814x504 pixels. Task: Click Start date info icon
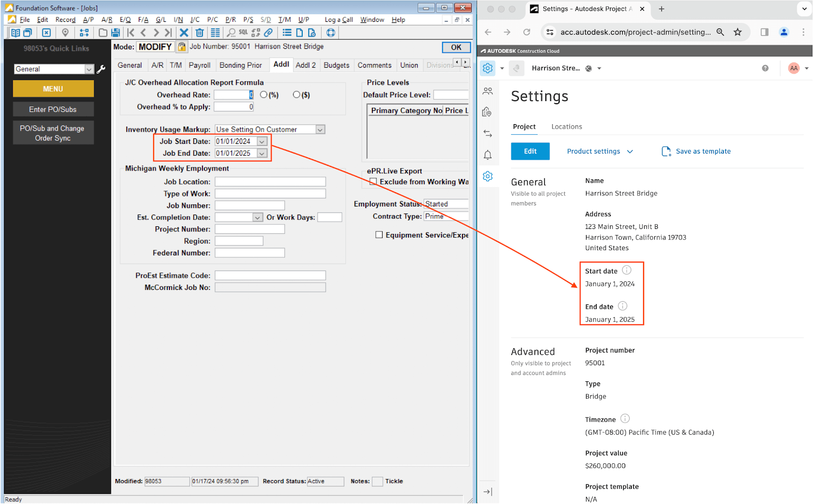click(627, 270)
